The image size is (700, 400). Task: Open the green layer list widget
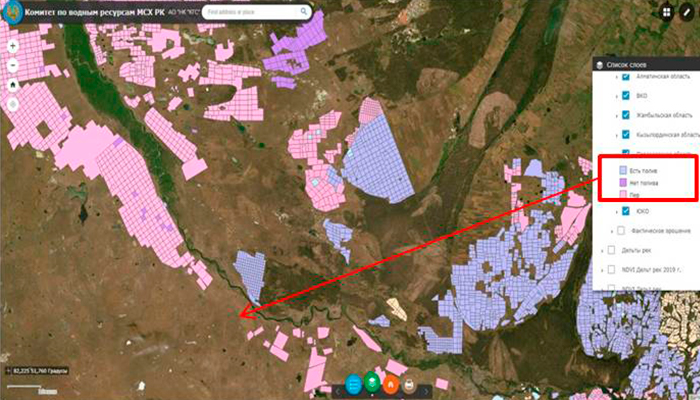pos(371,384)
